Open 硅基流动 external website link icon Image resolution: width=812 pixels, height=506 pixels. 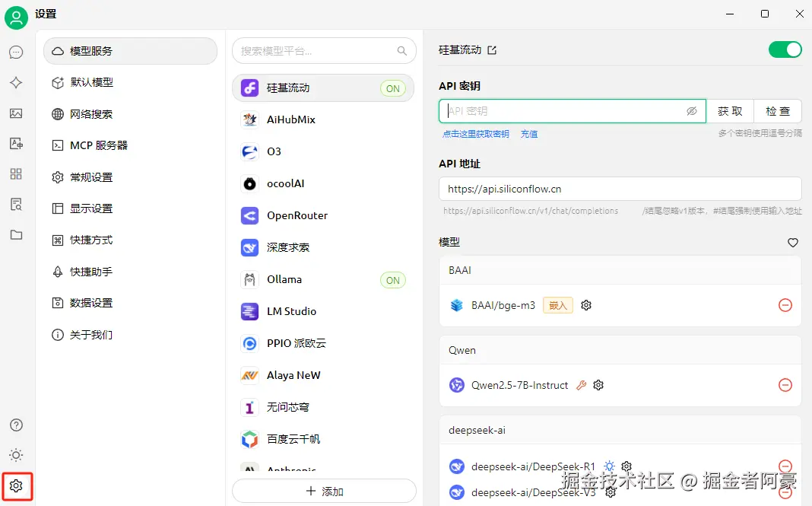click(492, 50)
